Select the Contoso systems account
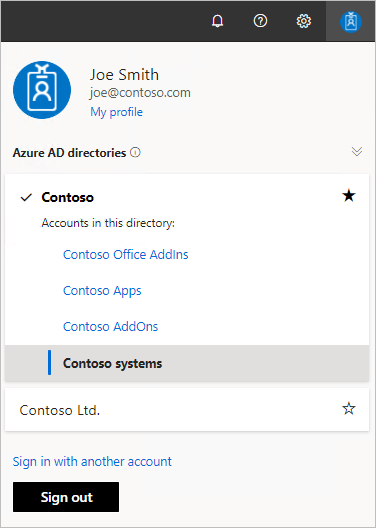The height and width of the screenshot is (528, 376). [x=187, y=363]
